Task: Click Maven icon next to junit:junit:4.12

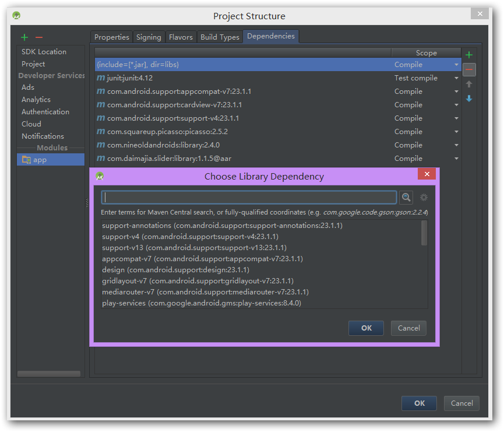Action: pyautogui.click(x=101, y=78)
